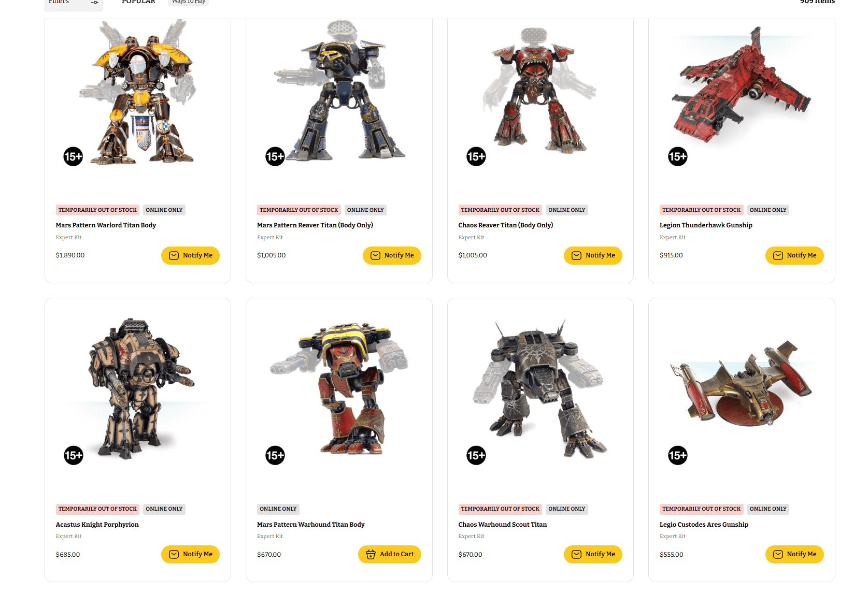The width and height of the screenshot is (868, 593).
Task: Click 15+ age badge on Chaos Warhound Scout Titan
Action: [x=476, y=455]
